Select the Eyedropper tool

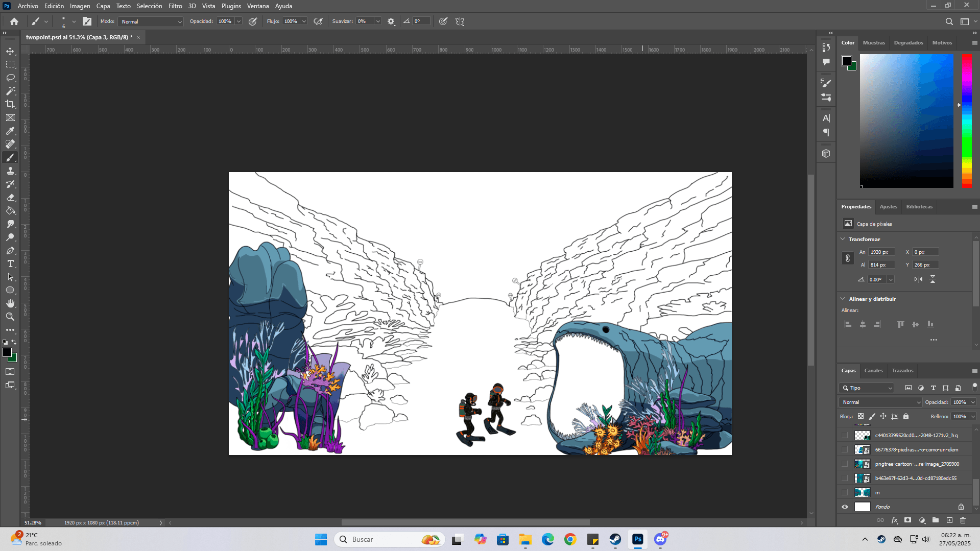(10, 131)
